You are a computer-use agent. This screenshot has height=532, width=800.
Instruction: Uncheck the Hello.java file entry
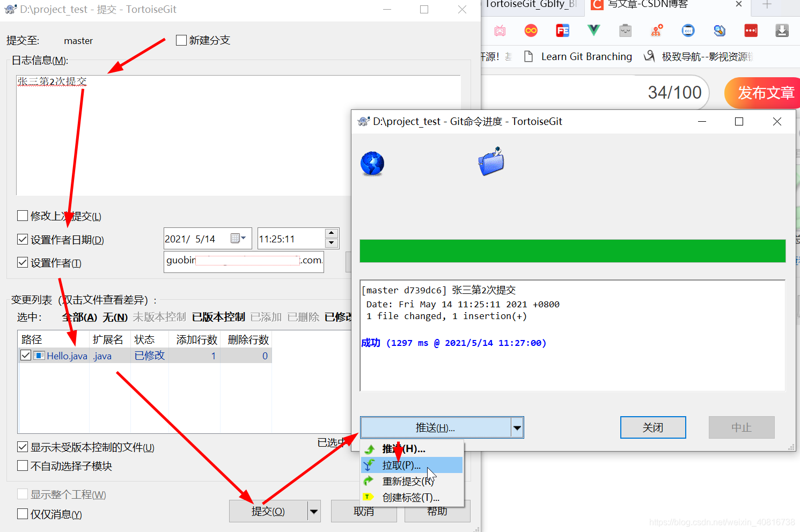tap(25, 355)
